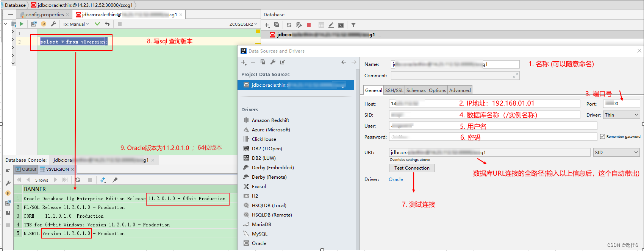Open data source properties in Database panel
The image size is (644, 251).
tap(299, 25)
